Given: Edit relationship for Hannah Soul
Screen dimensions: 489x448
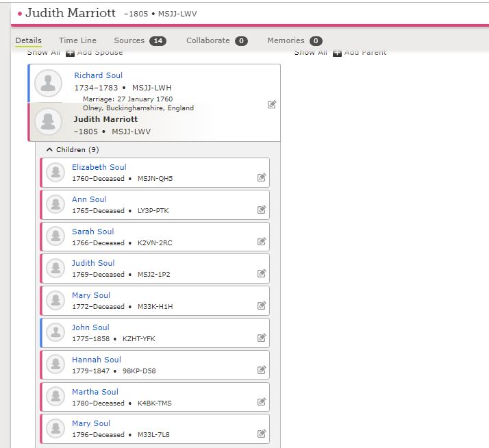Looking at the screenshot, I should click(x=262, y=369).
